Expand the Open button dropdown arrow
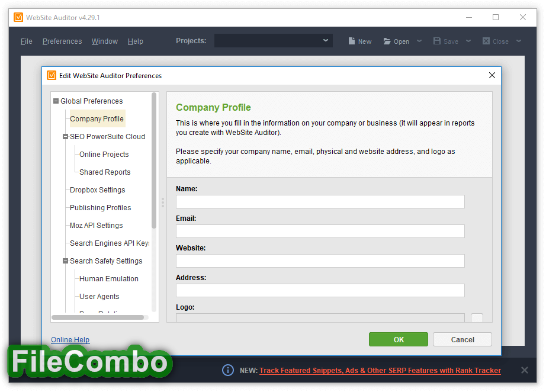The image size is (546, 392). pyautogui.click(x=419, y=41)
